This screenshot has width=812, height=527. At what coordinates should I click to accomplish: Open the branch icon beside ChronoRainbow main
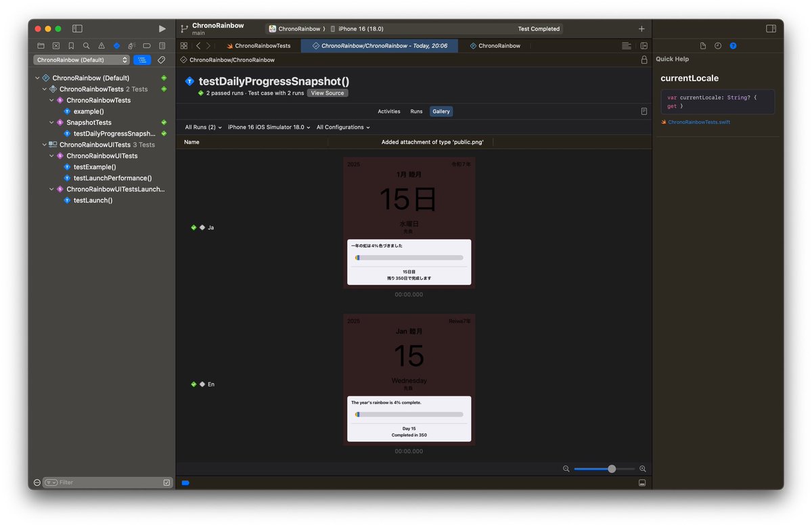(184, 28)
